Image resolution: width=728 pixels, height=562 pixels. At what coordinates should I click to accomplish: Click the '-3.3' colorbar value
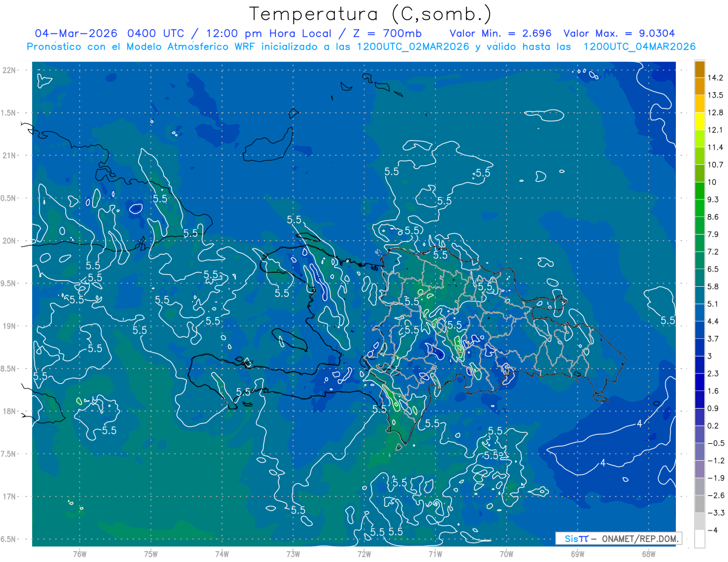pos(717,512)
